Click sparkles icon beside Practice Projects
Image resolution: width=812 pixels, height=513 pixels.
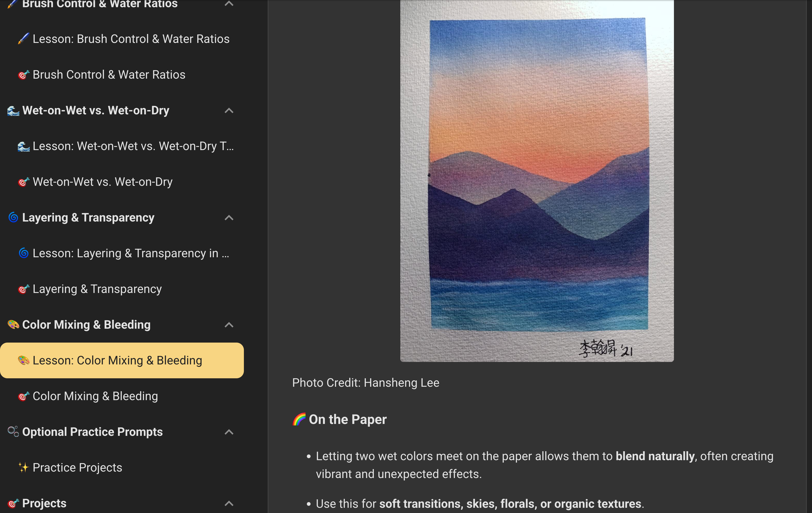tap(24, 467)
